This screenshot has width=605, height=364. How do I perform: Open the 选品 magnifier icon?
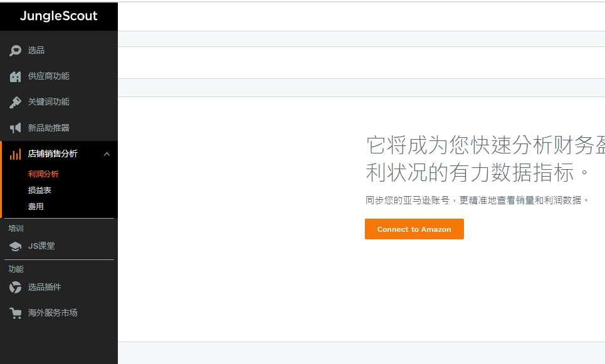click(16, 51)
